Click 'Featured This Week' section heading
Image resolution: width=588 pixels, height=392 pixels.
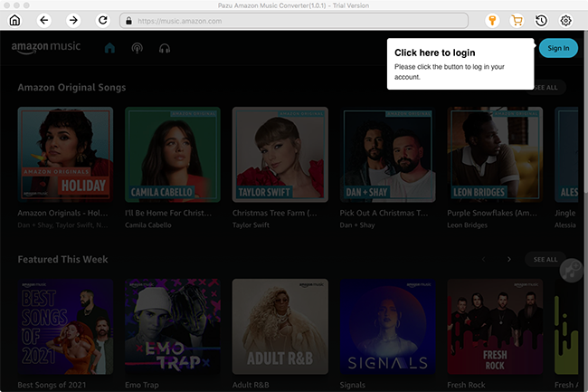62,259
